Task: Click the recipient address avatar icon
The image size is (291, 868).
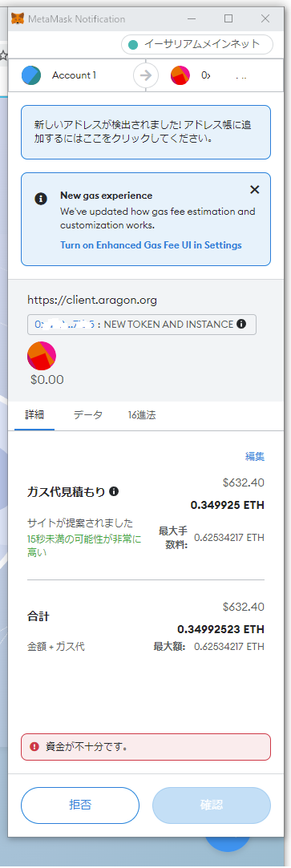Action: (x=180, y=75)
